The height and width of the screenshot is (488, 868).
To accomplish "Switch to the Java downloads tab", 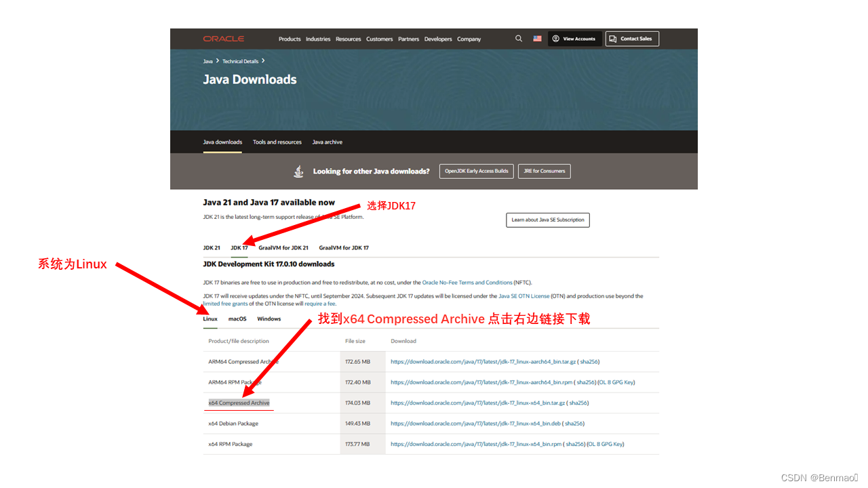I will 222,142.
